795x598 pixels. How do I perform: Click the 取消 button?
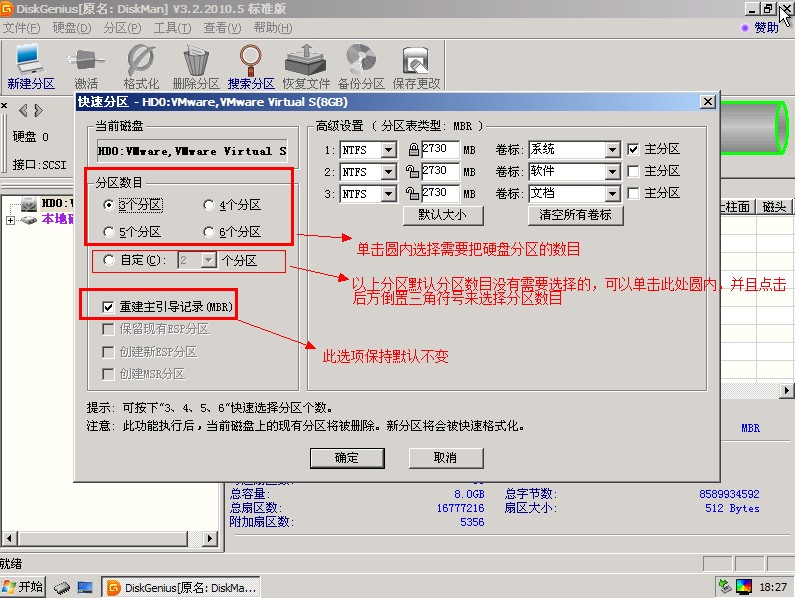pyautogui.click(x=446, y=458)
